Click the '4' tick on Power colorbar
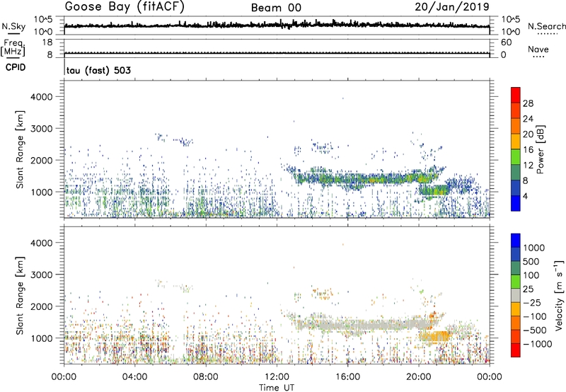Image resolution: width=566 pixels, height=392 pixels. pyautogui.click(x=525, y=197)
